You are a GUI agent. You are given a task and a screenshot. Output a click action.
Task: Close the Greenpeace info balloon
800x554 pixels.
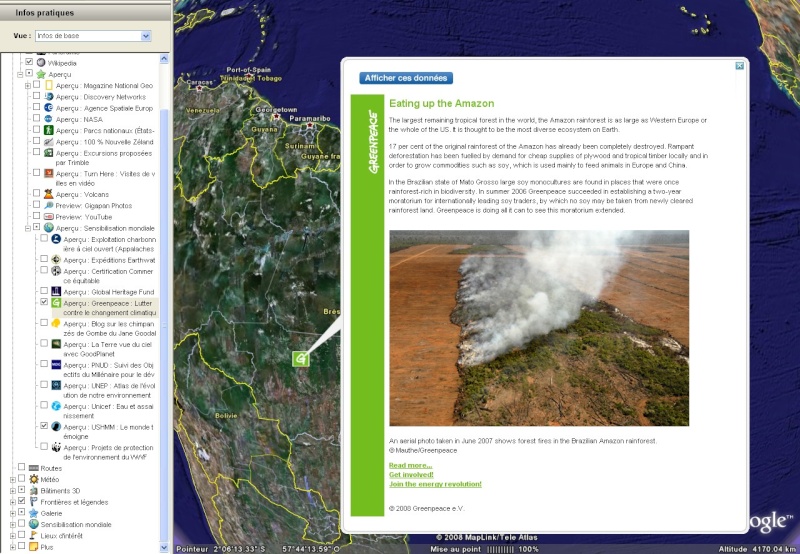[739, 66]
